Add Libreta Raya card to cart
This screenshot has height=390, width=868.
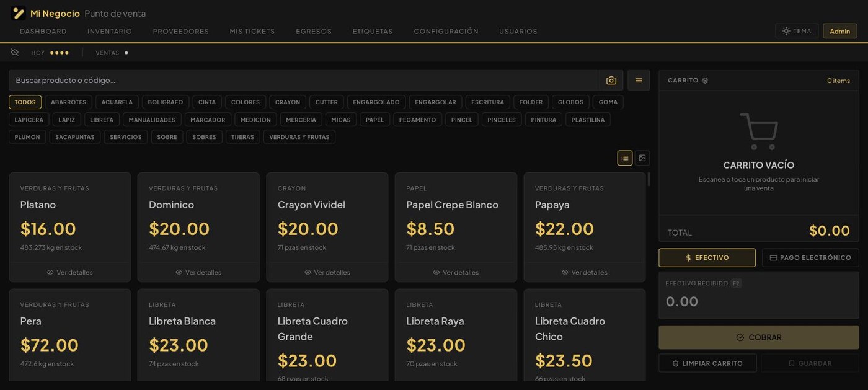pyautogui.click(x=456, y=335)
